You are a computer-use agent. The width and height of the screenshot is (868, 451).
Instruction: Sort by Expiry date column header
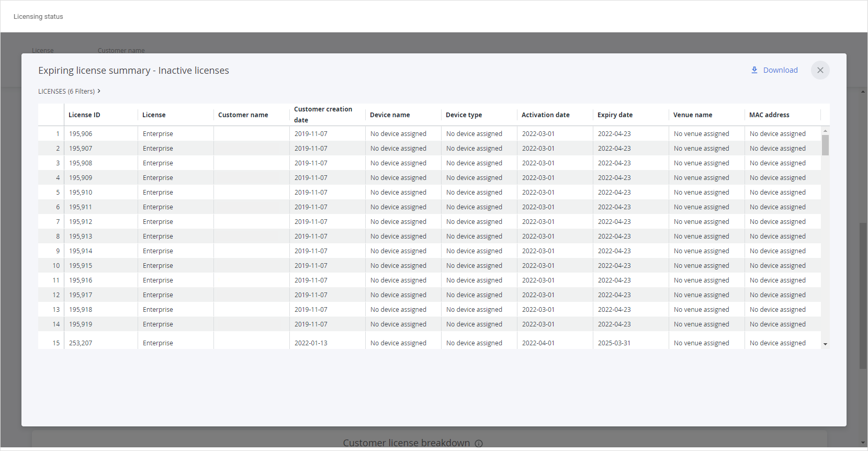(x=615, y=115)
